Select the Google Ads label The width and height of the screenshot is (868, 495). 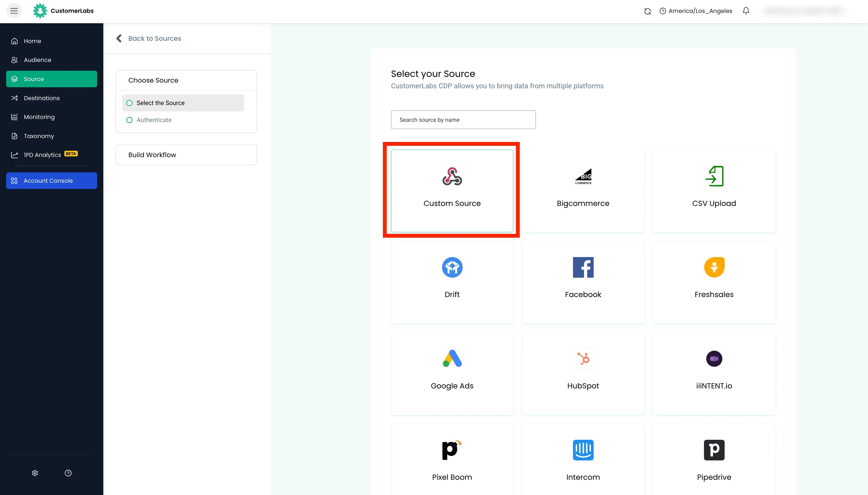point(452,386)
